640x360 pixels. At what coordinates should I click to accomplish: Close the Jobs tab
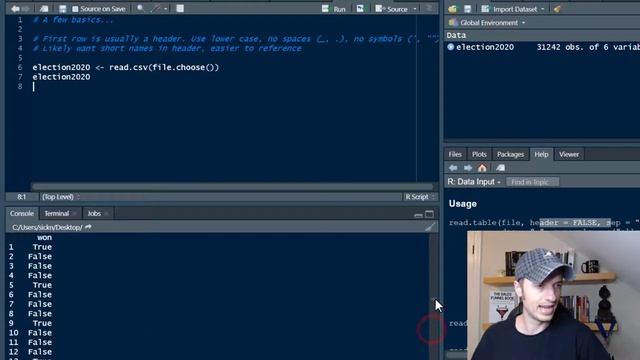107,214
